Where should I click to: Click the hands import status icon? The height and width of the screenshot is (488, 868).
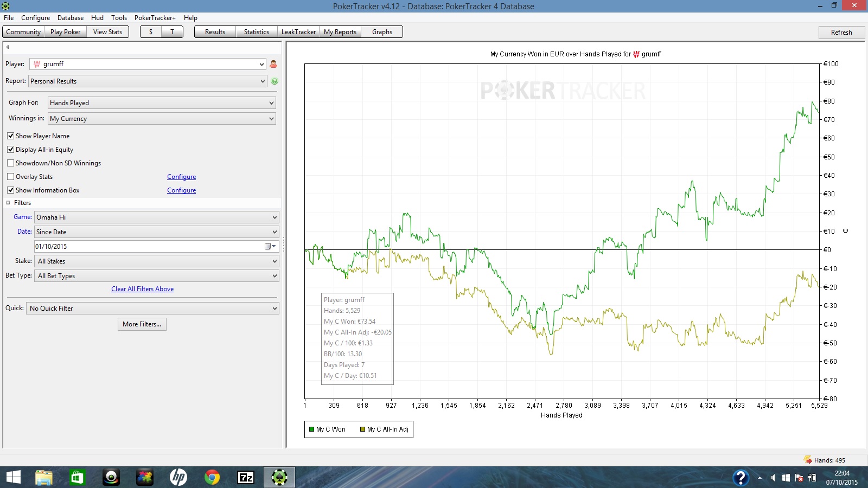[x=808, y=460]
